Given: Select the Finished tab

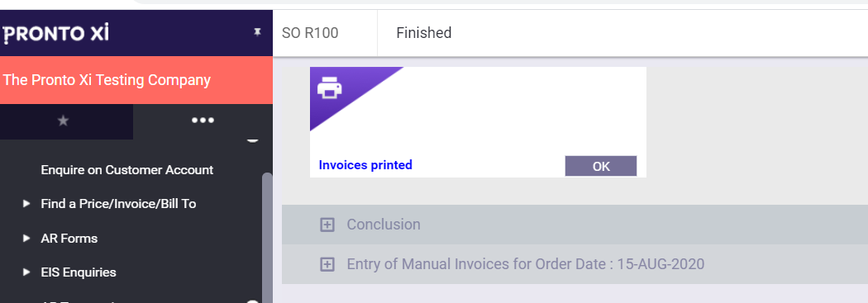Looking at the screenshot, I should pyautogui.click(x=424, y=33).
